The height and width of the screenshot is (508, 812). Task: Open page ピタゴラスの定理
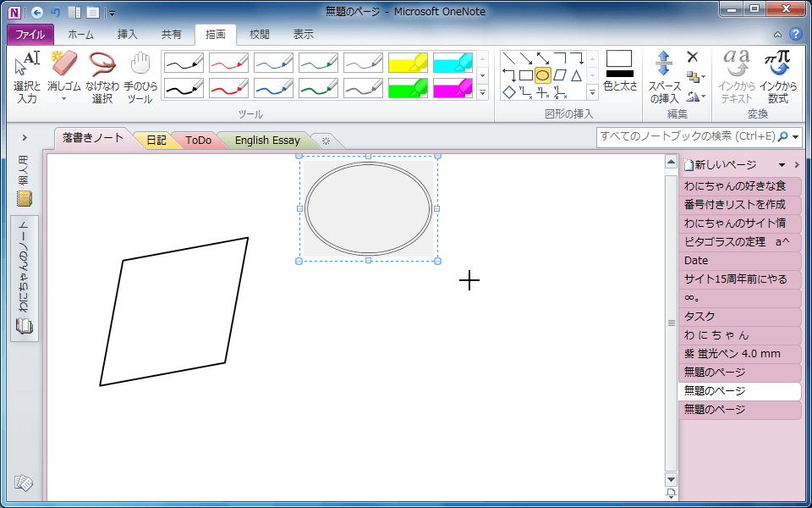[739, 241]
